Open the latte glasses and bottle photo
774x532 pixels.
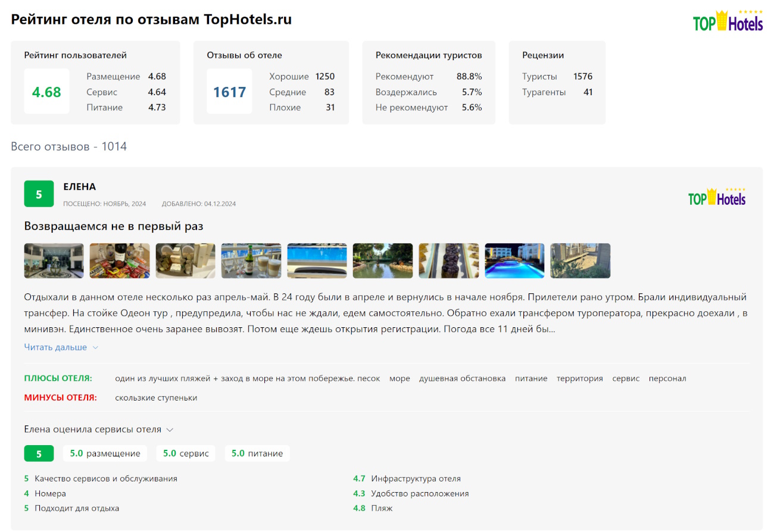pos(251,261)
